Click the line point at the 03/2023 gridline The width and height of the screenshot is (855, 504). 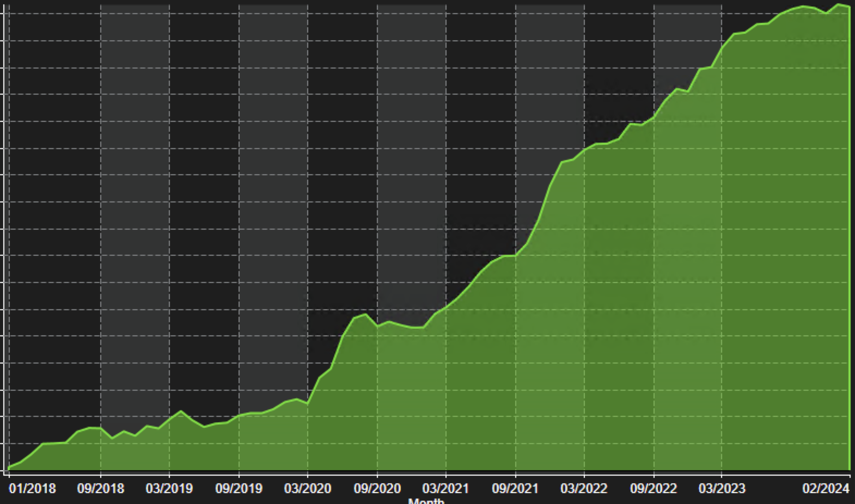point(722,47)
